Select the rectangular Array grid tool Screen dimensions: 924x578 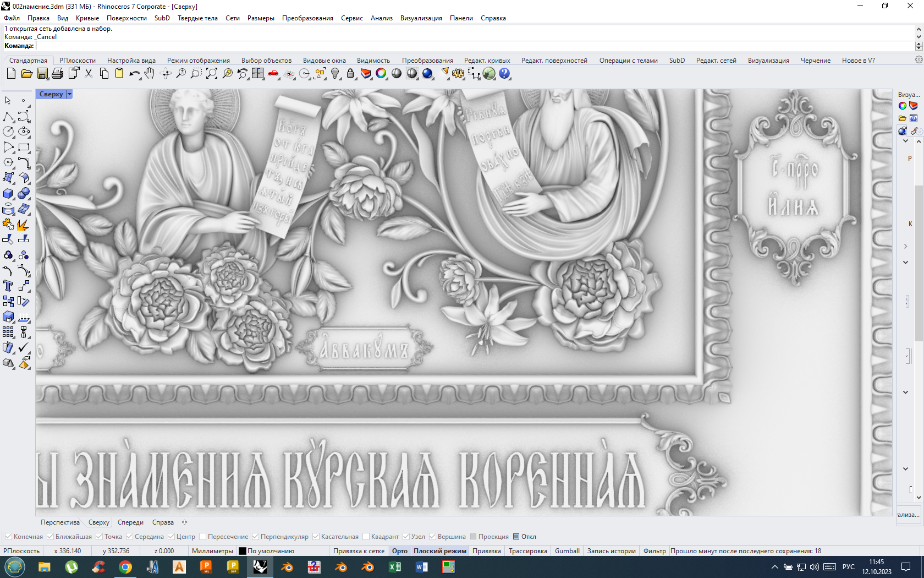[x=8, y=332]
